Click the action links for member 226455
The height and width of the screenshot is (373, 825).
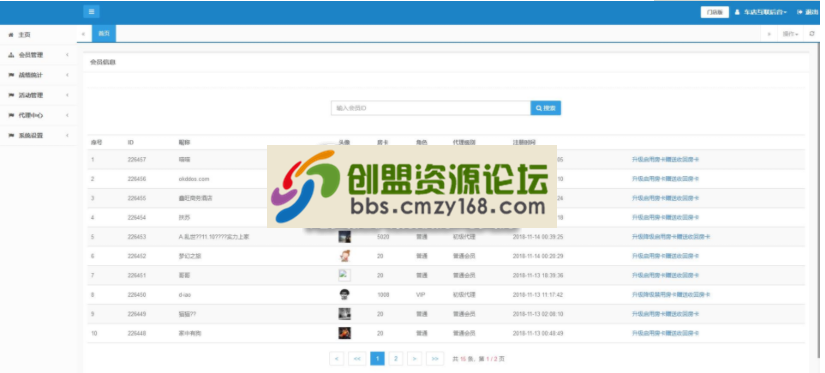point(666,198)
